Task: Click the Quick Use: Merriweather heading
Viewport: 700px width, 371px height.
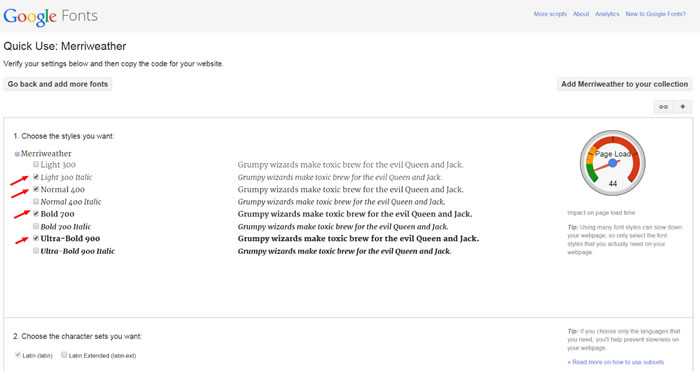Action: (x=65, y=46)
